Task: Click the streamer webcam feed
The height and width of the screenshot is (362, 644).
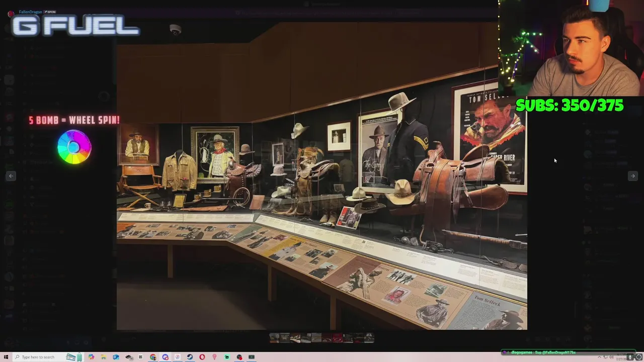Action: (x=571, y=48)
